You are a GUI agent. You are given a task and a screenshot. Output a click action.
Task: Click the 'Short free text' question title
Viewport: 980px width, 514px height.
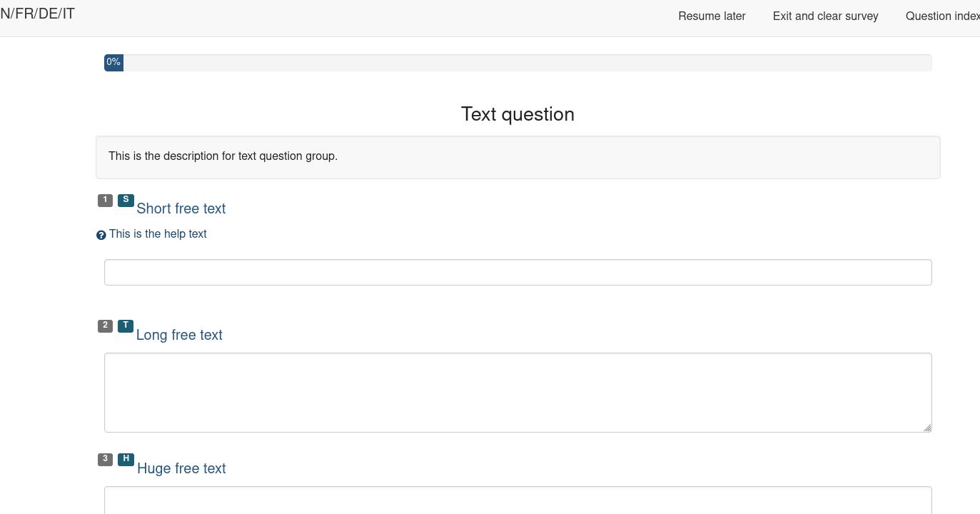coord(181,208)
